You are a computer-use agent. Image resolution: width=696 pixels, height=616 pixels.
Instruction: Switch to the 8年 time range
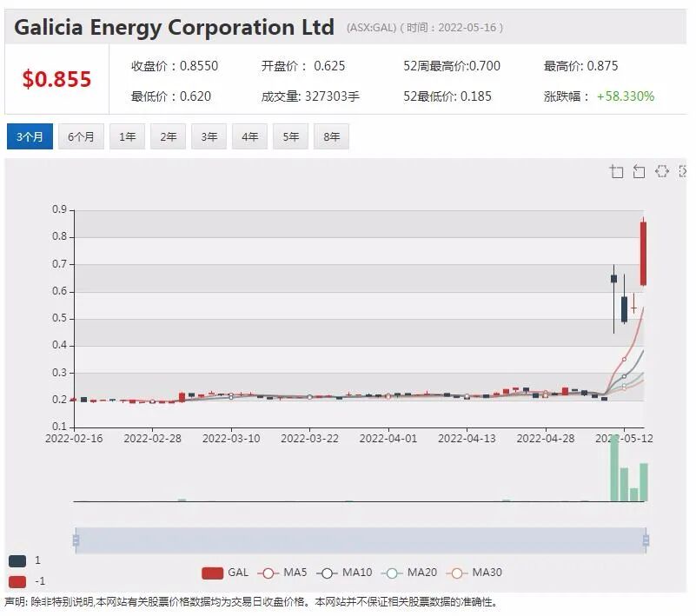[x=331, y=136]
